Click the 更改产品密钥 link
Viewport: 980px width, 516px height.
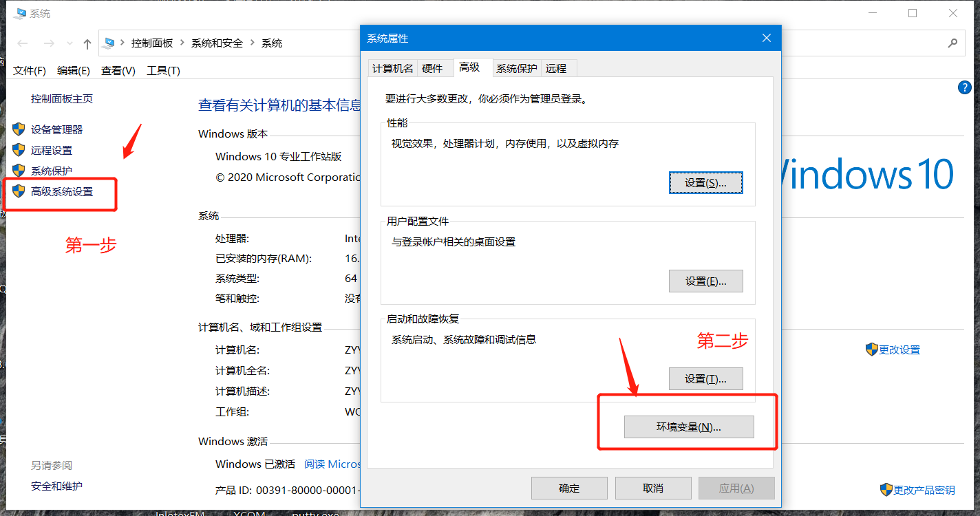click(x=924, y=490)
